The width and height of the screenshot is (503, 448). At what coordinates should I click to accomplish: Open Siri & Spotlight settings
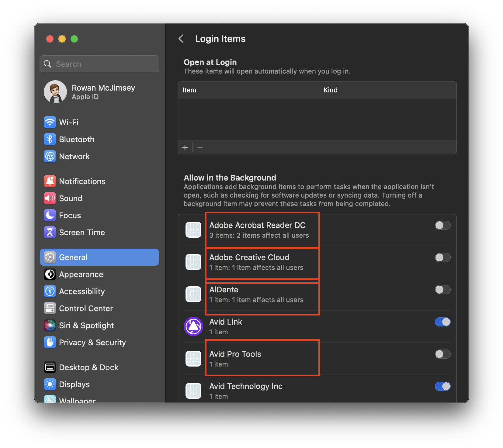tap(99, 325)
